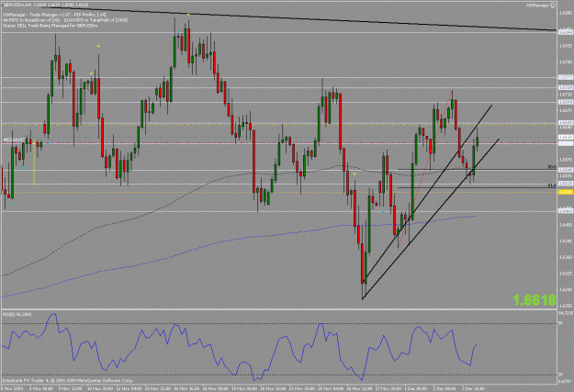Click the Interbank FX Trader copyright text

tap(67, 381)
